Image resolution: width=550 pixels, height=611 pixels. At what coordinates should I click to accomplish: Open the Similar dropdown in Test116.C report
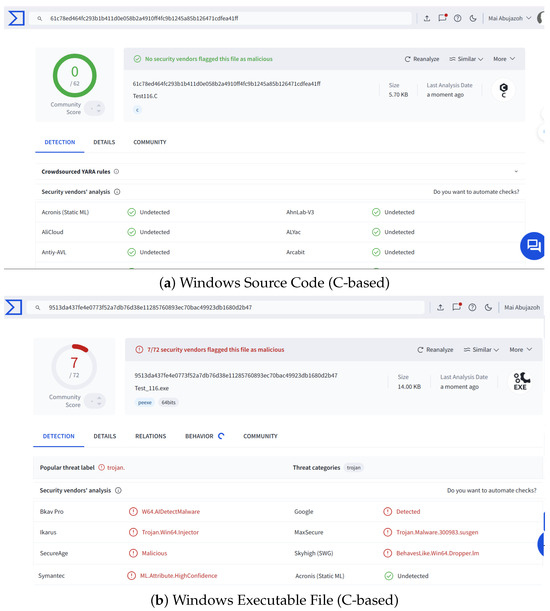[x=466, y=59]
